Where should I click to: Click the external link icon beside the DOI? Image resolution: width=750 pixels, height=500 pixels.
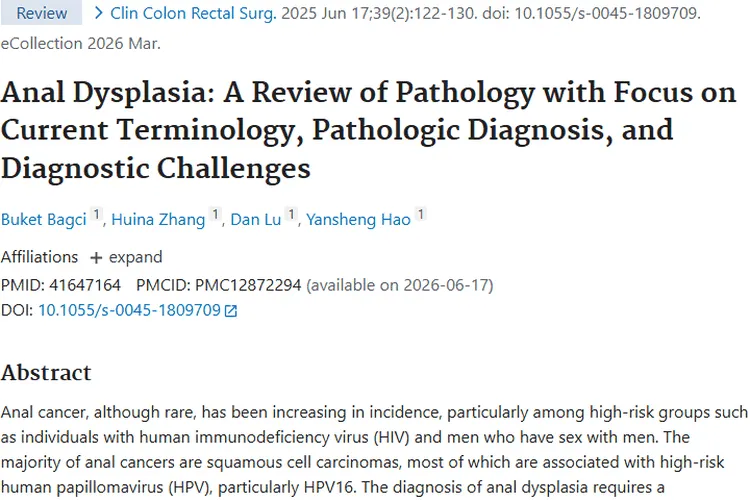click(x=231, y=311)
